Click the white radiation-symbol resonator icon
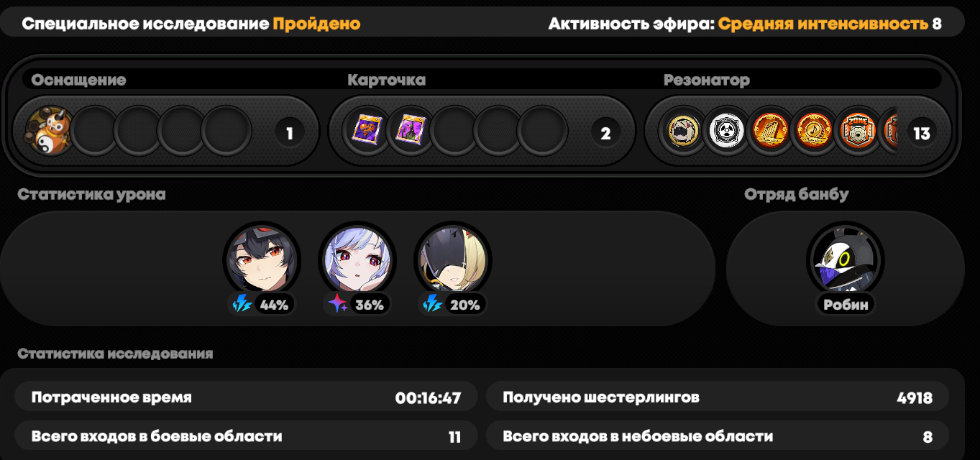The height and width of the screenshot is (460, 980). click(725, 132)
